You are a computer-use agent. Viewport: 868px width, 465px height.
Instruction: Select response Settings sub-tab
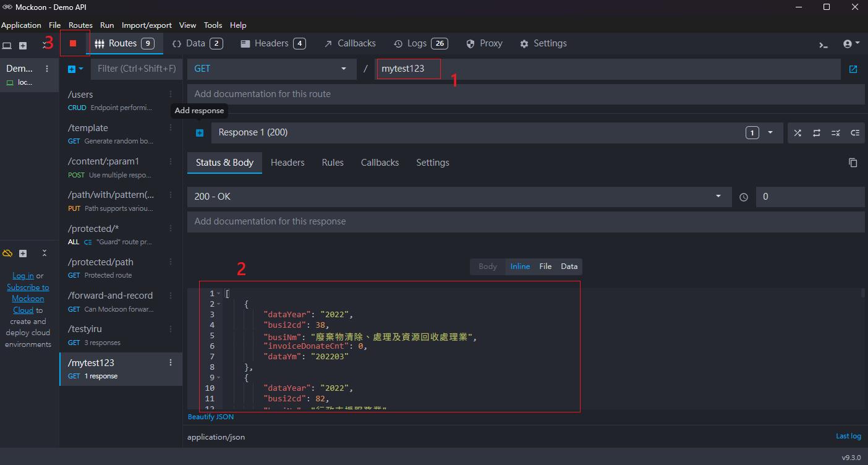pyautogui.click(x=433, y=163)
